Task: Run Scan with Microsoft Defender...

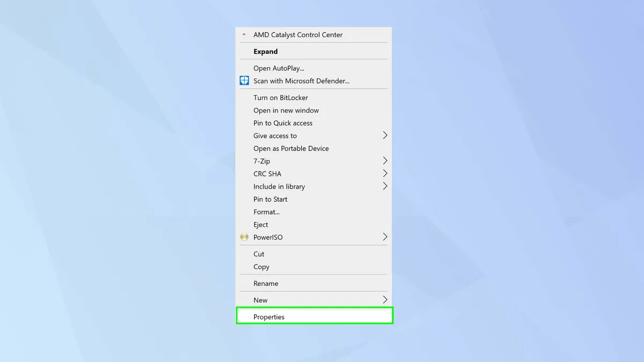Action: pyautogui.click(x=314, y=81)
